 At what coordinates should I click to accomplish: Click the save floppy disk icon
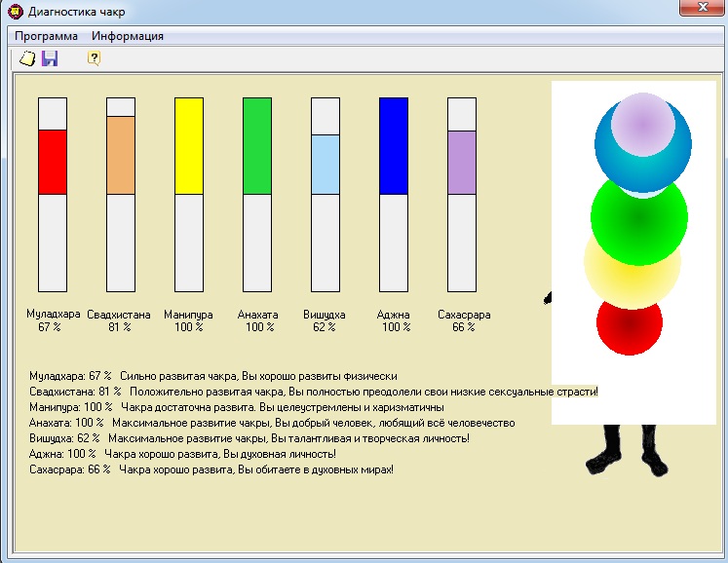coord(50,58)
